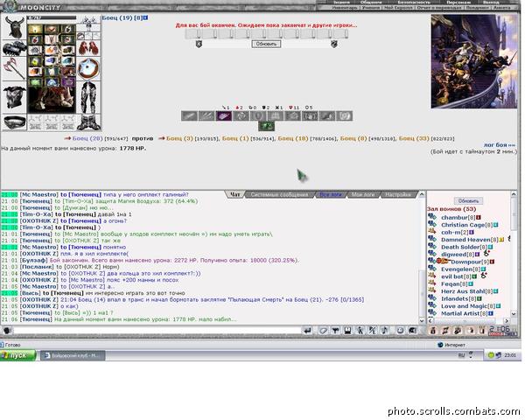Click the leg armor equipment slot
525x420 pixels.
(x=89, y=97)
